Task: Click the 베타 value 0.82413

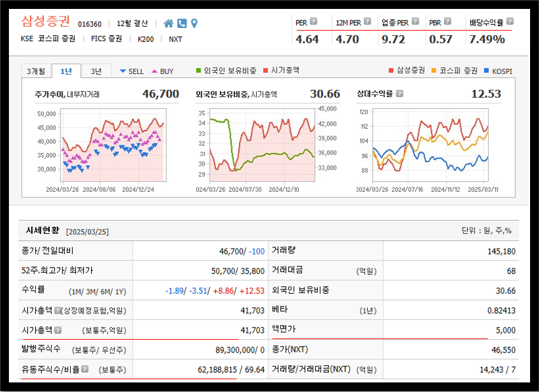Action: coord(501,310)
